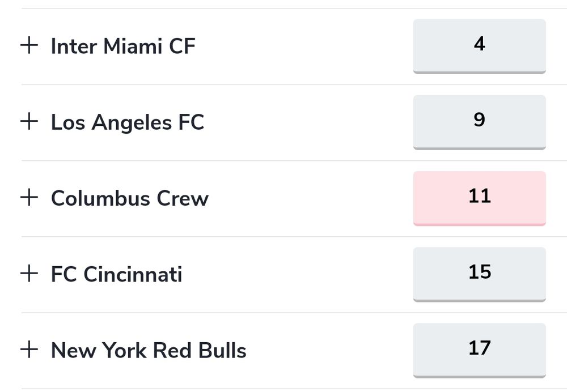Viewport: 567px width, 392px height.
Task: Add the longest odds selection of 17
Action: [x=480, y=351]
